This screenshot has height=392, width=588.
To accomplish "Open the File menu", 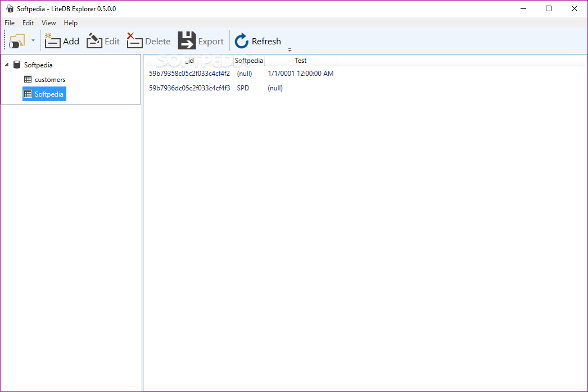I will point(10,23).
